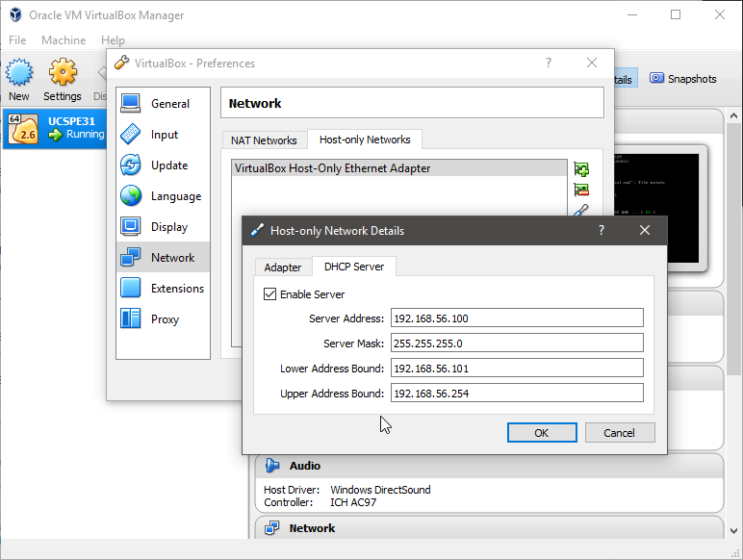Click the Snapshots button in VirtualBox Manager
743x560 pixels.
pyautogui.click(x=682, y=79)
